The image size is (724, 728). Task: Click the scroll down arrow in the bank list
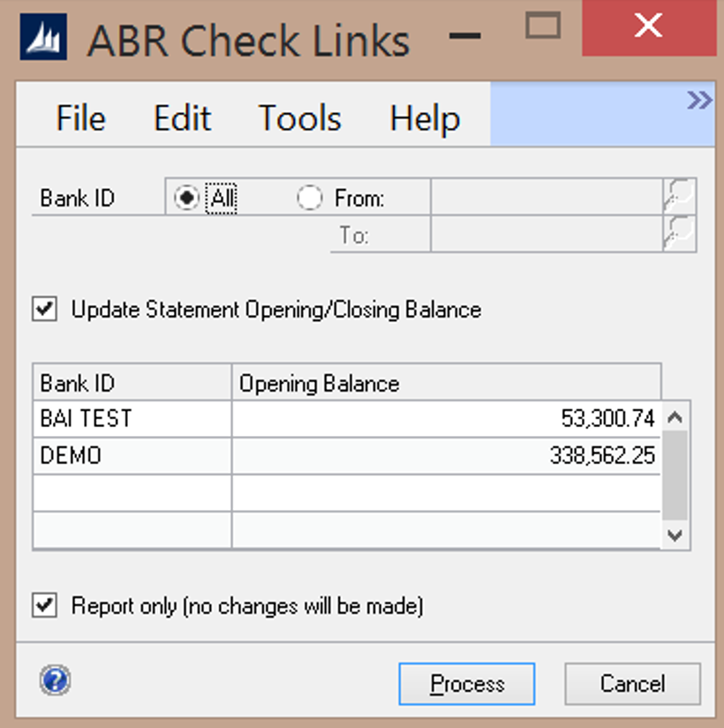tap(675, 535)
